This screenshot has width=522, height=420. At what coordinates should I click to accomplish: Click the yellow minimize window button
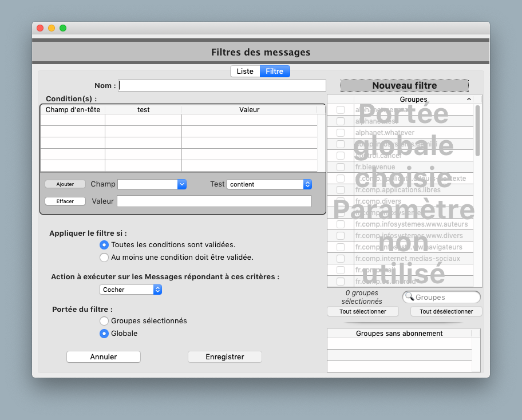point(52,28)
